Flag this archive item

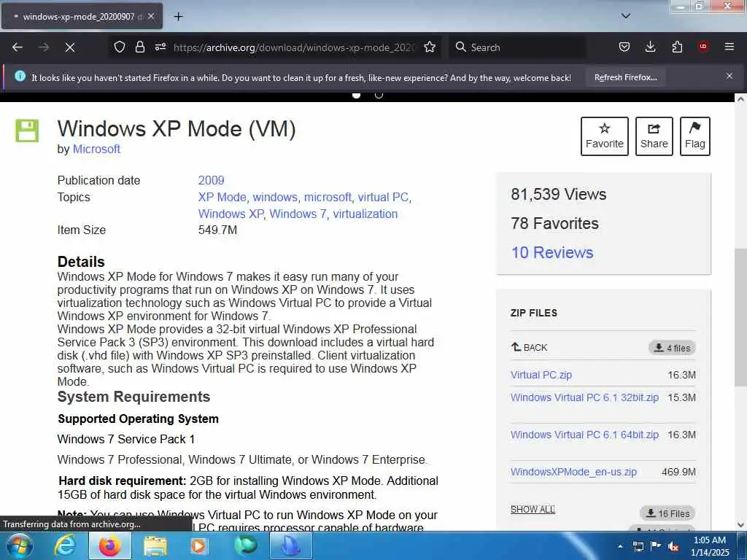click(x=695, y=136)
